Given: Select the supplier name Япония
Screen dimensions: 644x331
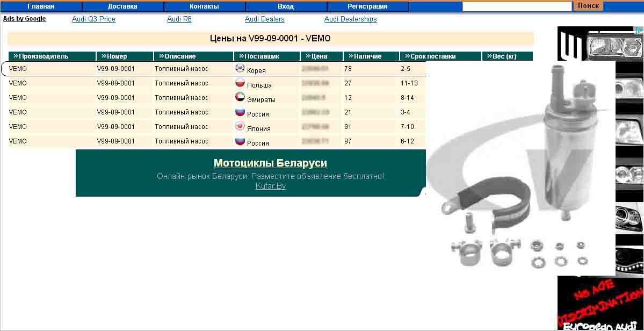Looking at the screenshot, I should click(259, 129).
